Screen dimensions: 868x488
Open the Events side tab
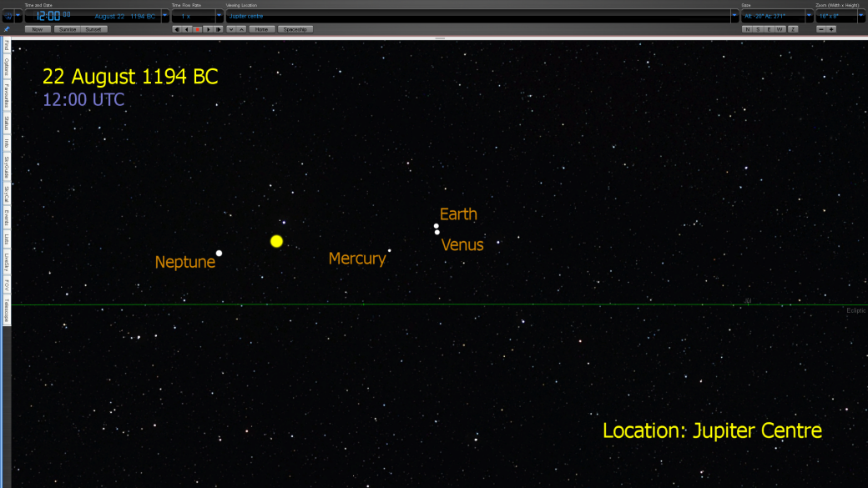[x=7, y=218]
